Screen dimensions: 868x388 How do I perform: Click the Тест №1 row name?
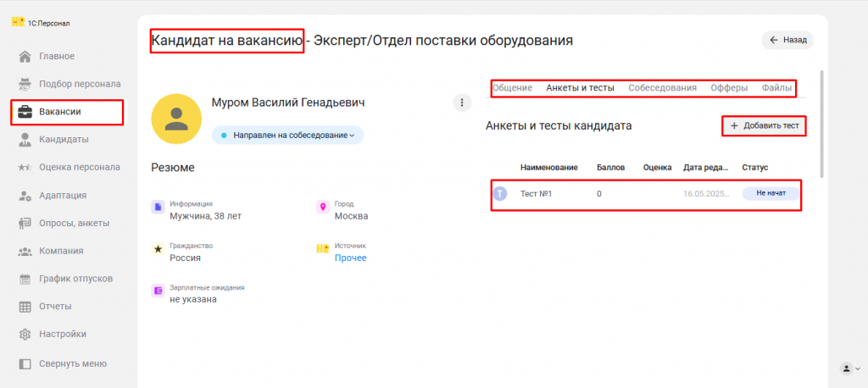(537, 194)
